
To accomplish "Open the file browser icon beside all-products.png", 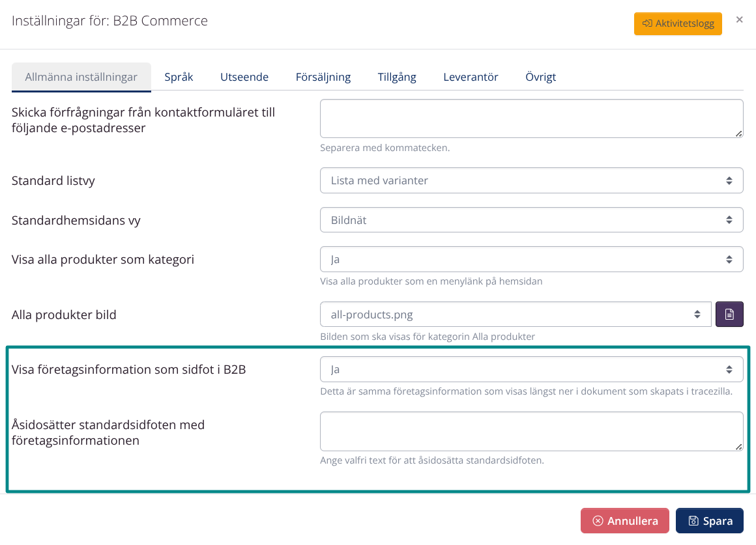I will [x=729, y=314].
